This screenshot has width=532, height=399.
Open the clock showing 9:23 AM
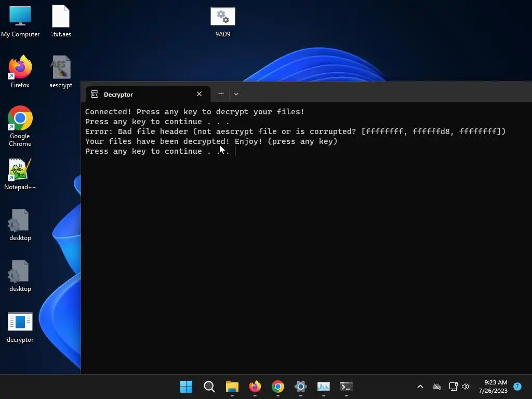tap(493, 387)
